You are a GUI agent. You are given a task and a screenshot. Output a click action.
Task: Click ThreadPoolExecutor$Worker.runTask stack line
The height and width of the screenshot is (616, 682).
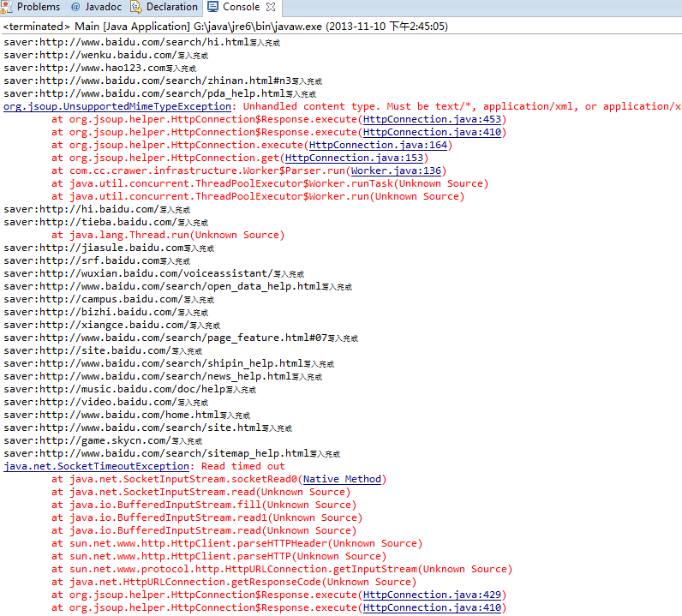(270, 183)
